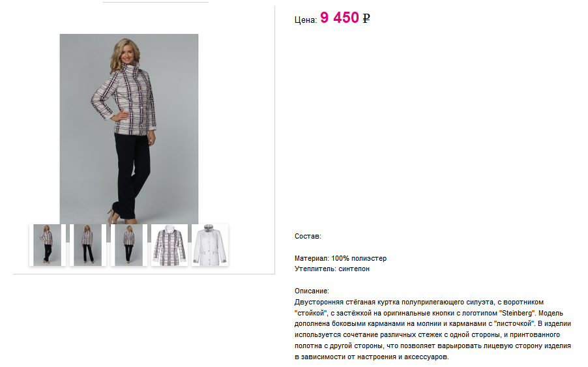Select the first thumbnail with hand-on-hip pose
Screen dimensions: 588x367
pyautogui.click(x=47, y=245)
